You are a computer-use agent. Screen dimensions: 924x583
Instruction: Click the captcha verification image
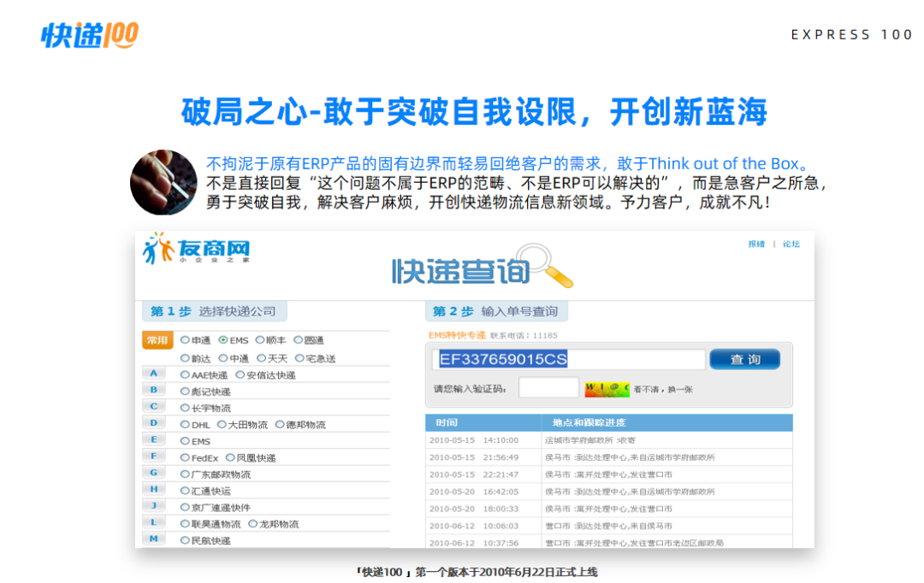607,389
